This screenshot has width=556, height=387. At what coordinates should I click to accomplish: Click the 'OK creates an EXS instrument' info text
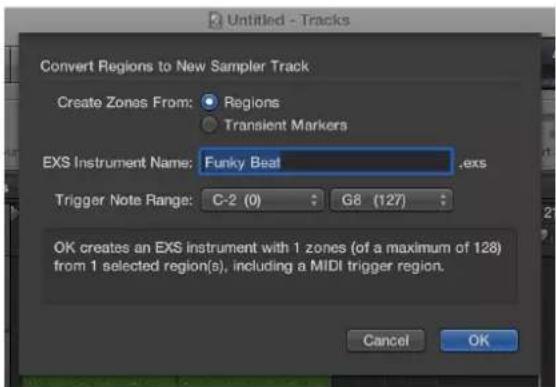tap(277, 257)
